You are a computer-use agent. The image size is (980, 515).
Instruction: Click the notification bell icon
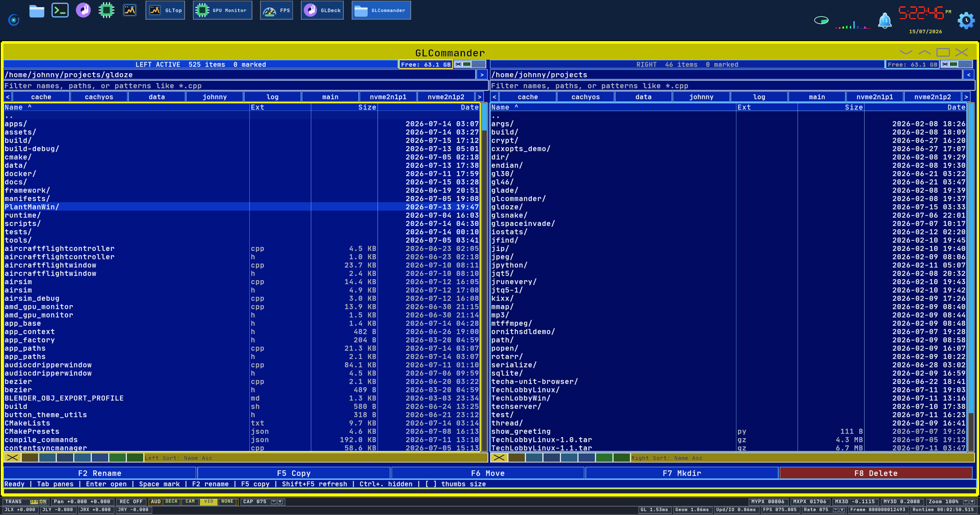pyautogui.click(x=885, y=20)
